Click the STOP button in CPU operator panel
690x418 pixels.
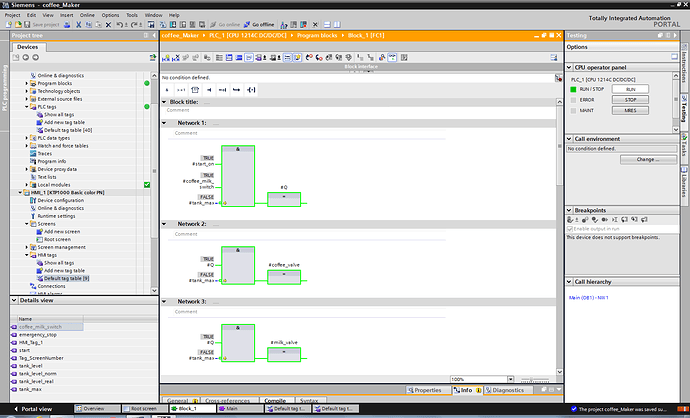pos(630,100)
